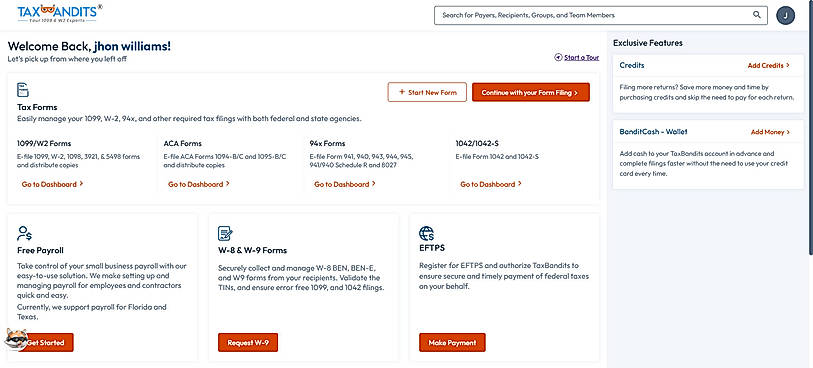813x368 pixels.
Task: Click the TaxBandits logo
Action: pyautogui.click(x=60, y=13)
